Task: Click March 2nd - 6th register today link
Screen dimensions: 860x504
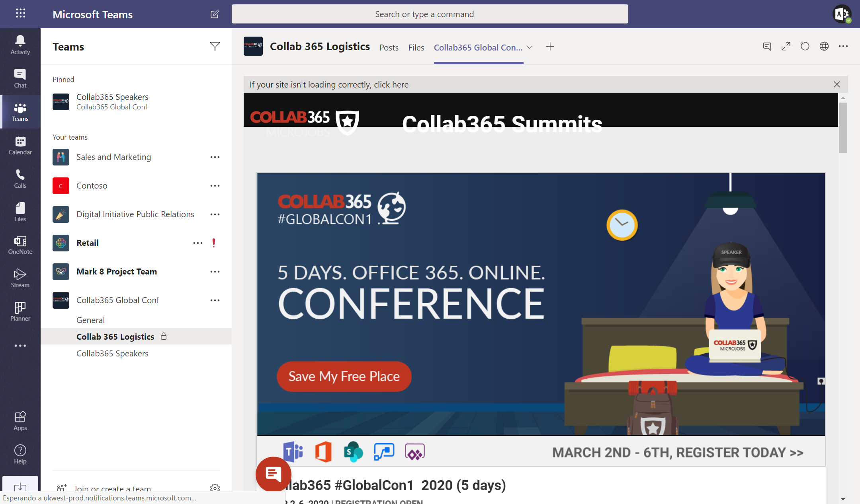Action: click(678, 453)
